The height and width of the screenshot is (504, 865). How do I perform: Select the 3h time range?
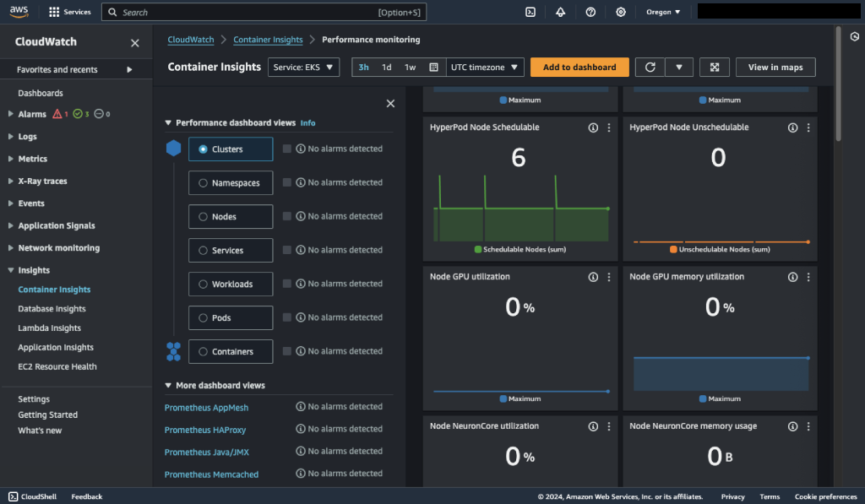coord(363,68)
